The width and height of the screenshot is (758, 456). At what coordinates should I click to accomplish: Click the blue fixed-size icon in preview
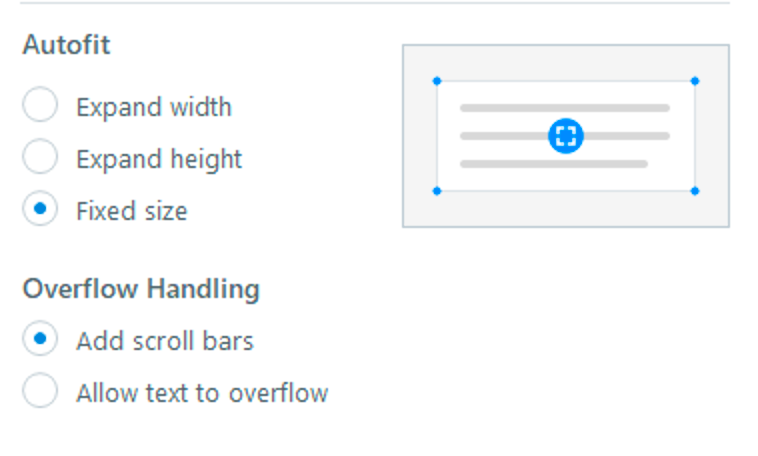point(566,136)
